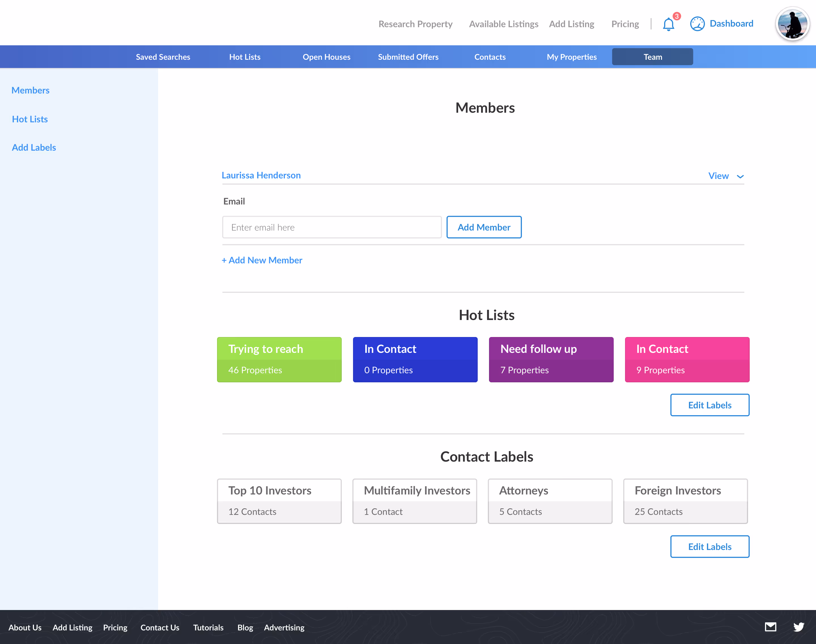Open the pink In Contact card
The width and height of the screenshot is (816, 644).
point(687,360)
